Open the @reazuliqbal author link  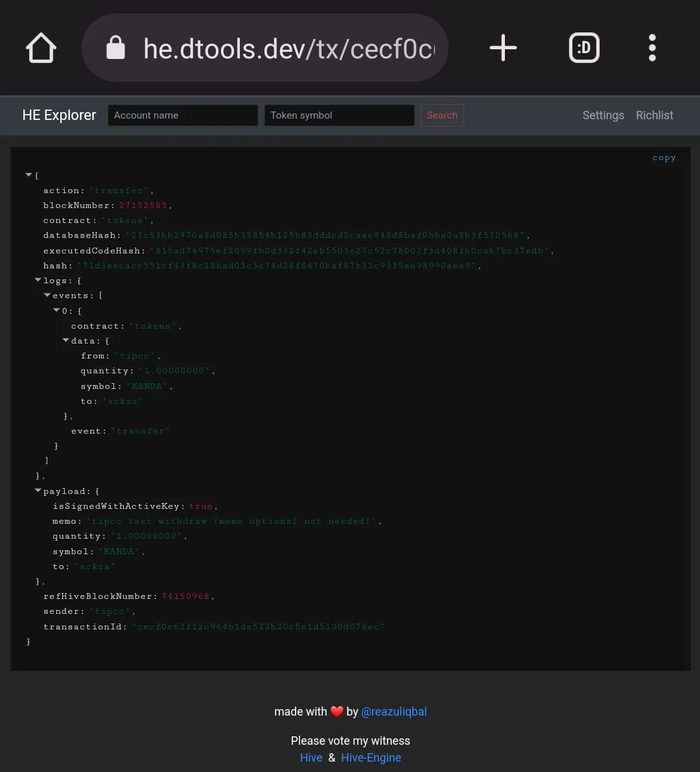[394, 712]
